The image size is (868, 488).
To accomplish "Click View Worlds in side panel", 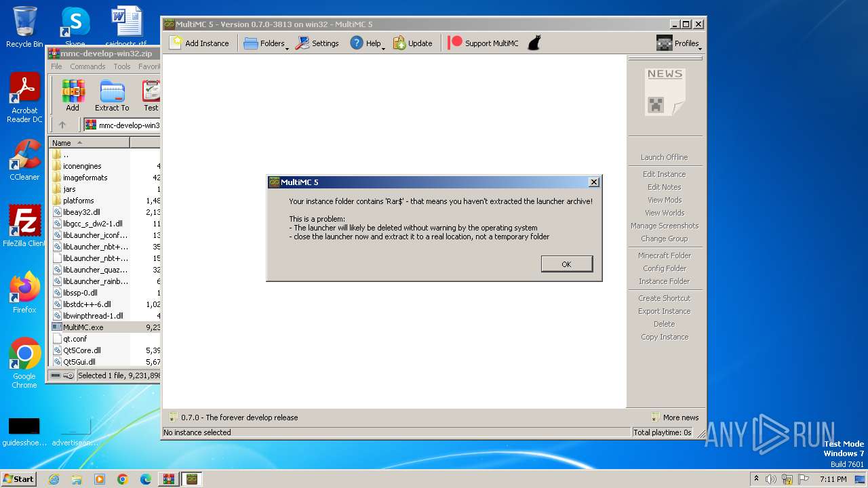I will (x=665, y=213).
